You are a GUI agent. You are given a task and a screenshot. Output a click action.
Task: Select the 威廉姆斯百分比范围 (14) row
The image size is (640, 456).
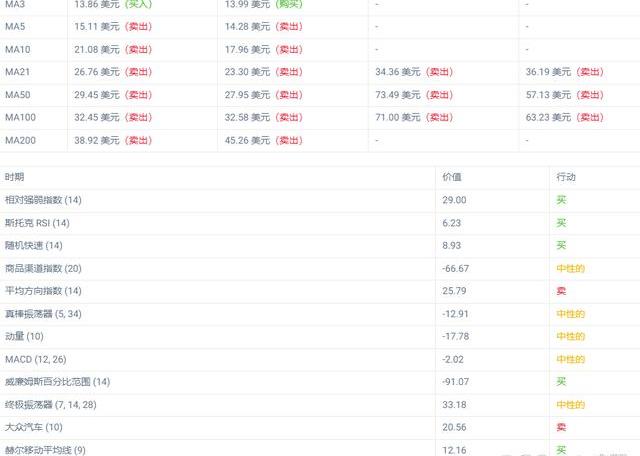coord(57,381)
